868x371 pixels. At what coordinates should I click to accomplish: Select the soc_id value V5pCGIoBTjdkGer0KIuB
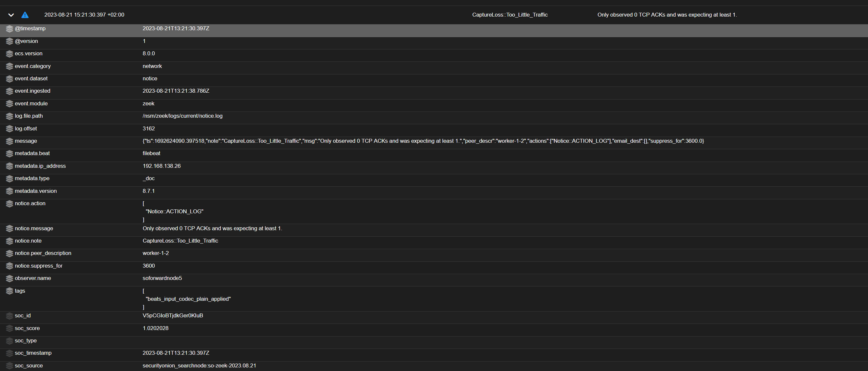(x=173, y=316)
